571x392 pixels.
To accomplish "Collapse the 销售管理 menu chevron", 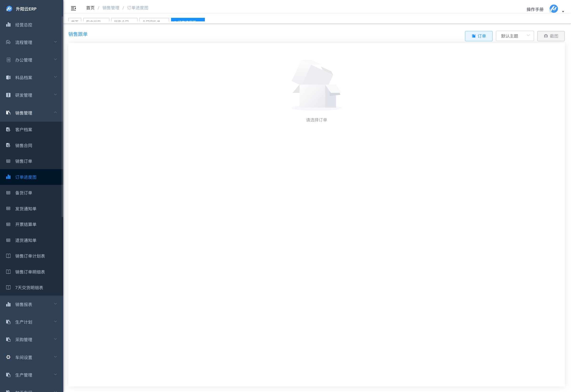I will point(55,112).
